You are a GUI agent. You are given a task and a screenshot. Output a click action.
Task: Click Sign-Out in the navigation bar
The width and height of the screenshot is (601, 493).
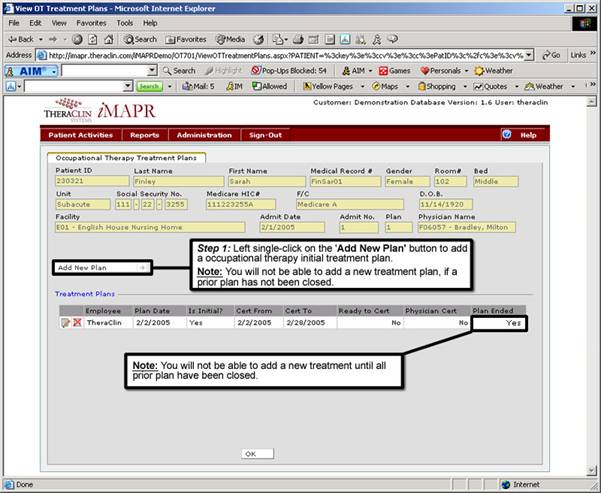pyautogui.click(x=265, y=134)
